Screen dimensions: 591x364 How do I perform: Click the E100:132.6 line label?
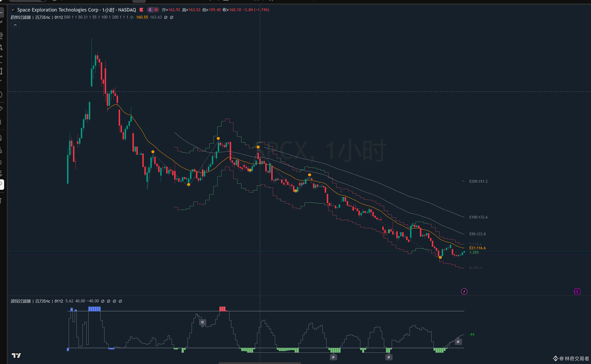pyautogui.click(x=478, y=217)
